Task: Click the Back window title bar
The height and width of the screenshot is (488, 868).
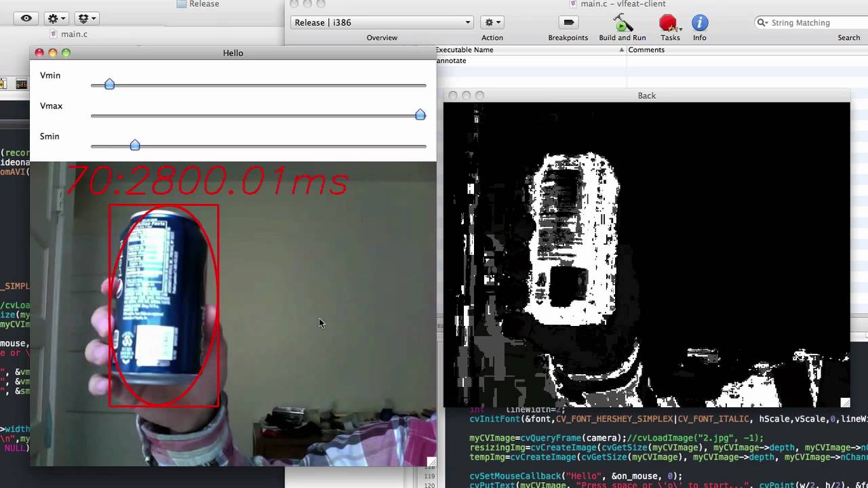Action: click(x=646, y=96)
